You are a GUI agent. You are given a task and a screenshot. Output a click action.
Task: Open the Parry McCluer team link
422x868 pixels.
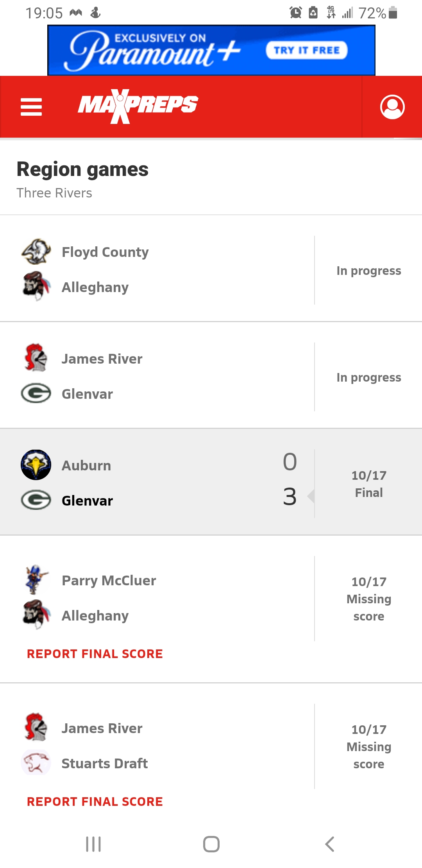(109, 581)
